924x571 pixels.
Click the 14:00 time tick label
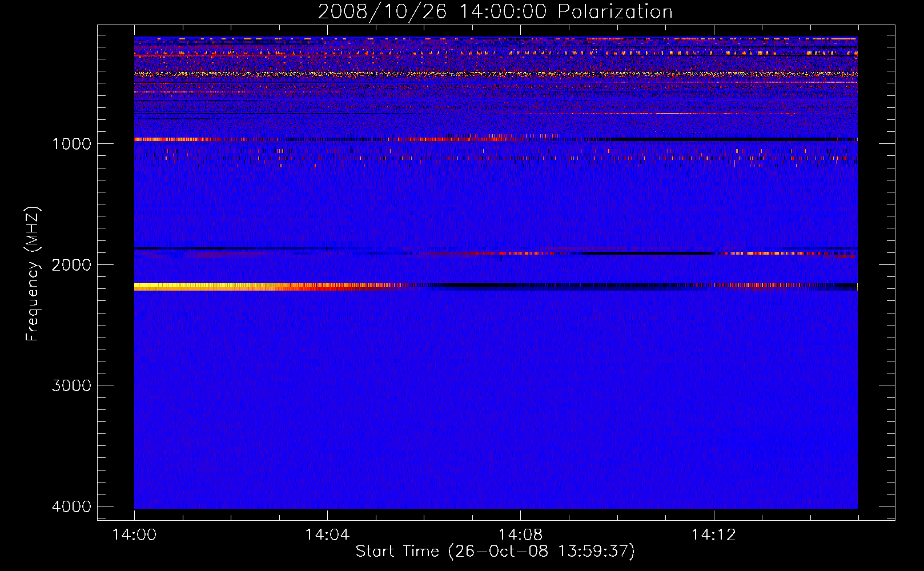pos(134,535)
